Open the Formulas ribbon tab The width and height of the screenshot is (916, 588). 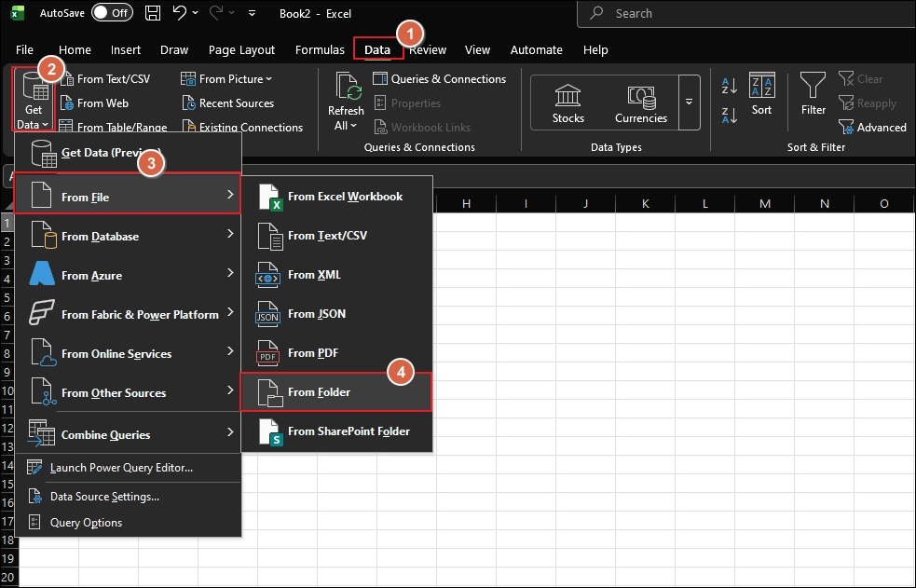(320, 49)
